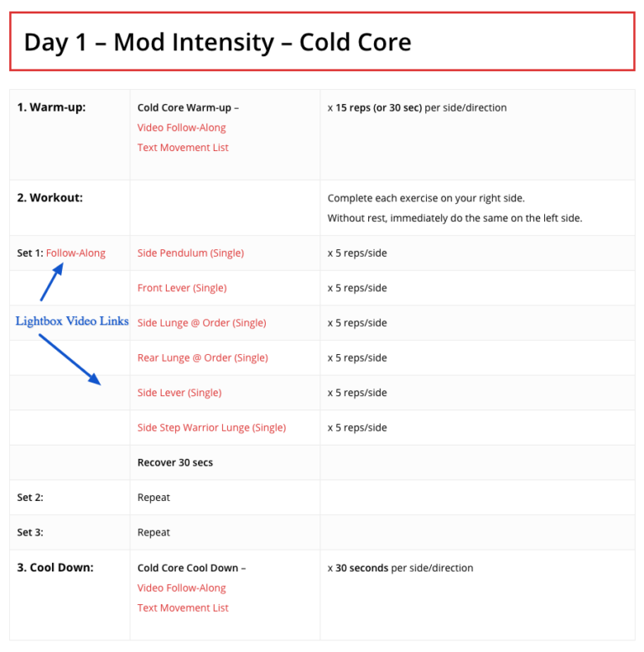
Task: Click the 'Lightbox Video Links' annotation text
Action: (72, 321)
